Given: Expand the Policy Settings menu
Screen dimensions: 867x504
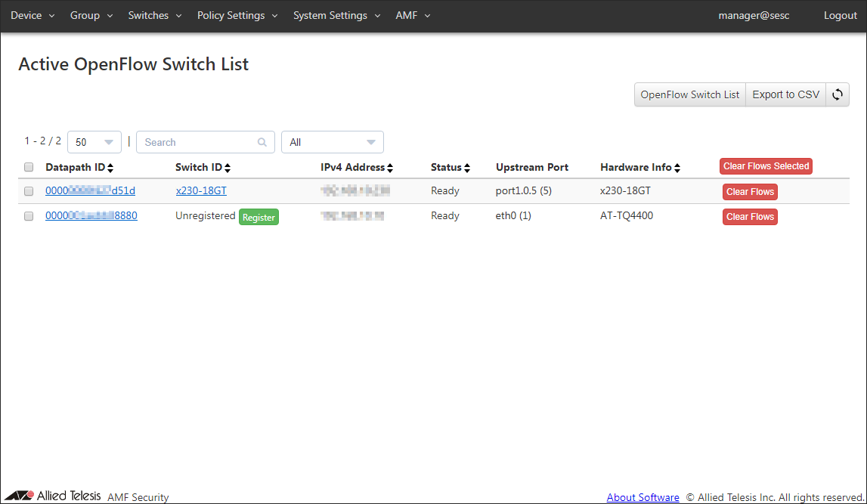Looking at the screenshot, I should tap(237, 16).
